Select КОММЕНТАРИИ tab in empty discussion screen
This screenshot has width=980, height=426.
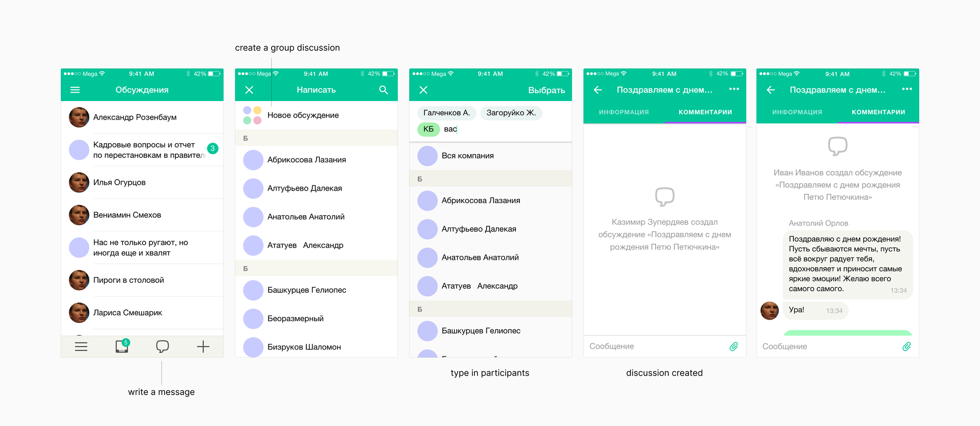tap(705, 112)
